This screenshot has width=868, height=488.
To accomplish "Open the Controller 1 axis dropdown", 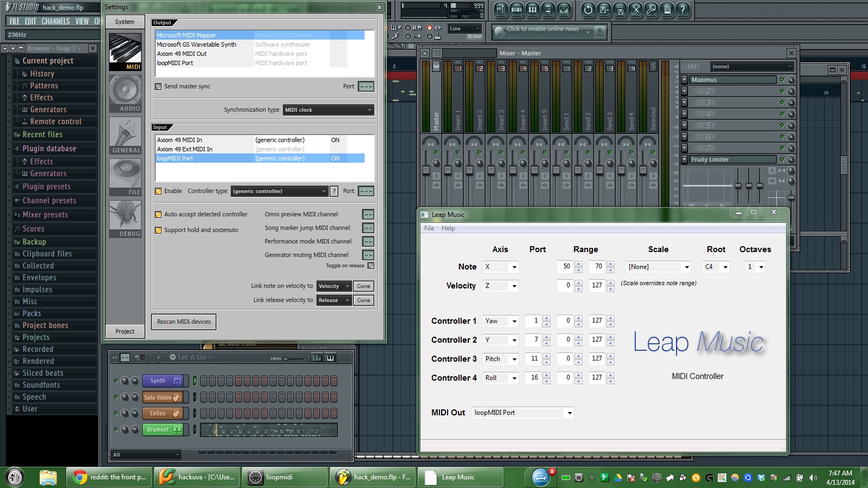I will tap(501, 321).
